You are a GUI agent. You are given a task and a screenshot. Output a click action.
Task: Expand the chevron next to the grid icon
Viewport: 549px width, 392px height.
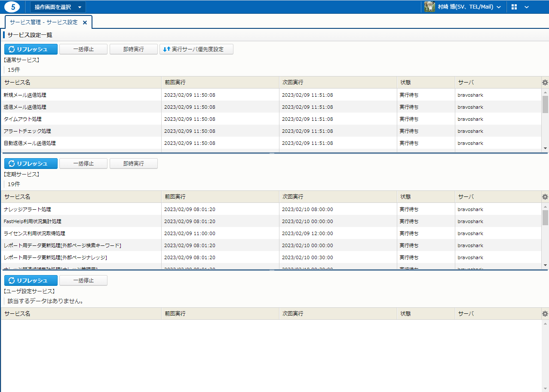(x=527, y=7)
